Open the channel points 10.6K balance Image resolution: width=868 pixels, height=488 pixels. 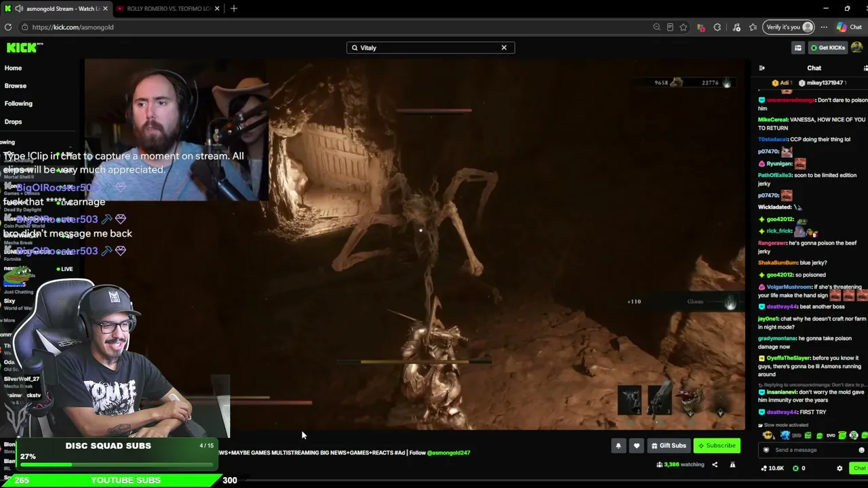(x=772, y=468)
